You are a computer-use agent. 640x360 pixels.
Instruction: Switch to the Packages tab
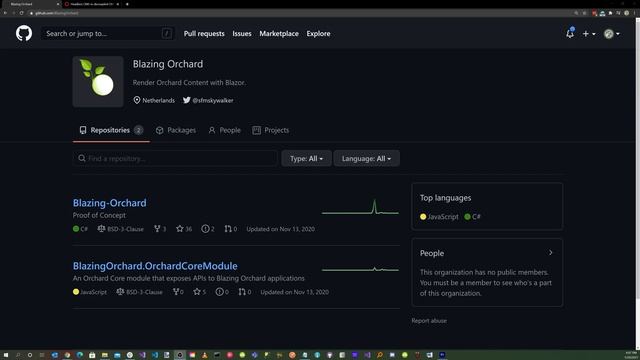tap(176, 130)
